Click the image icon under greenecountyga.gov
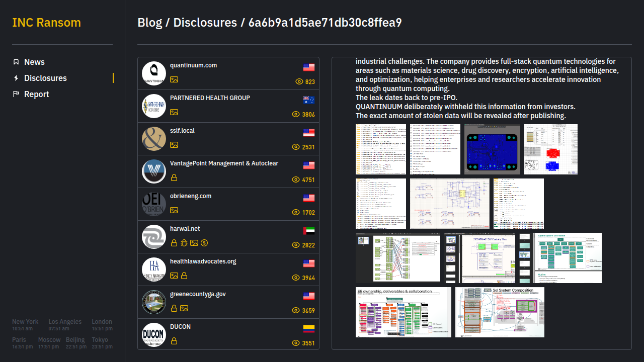Viewport: 644px width, 362px height. point(184,308)
